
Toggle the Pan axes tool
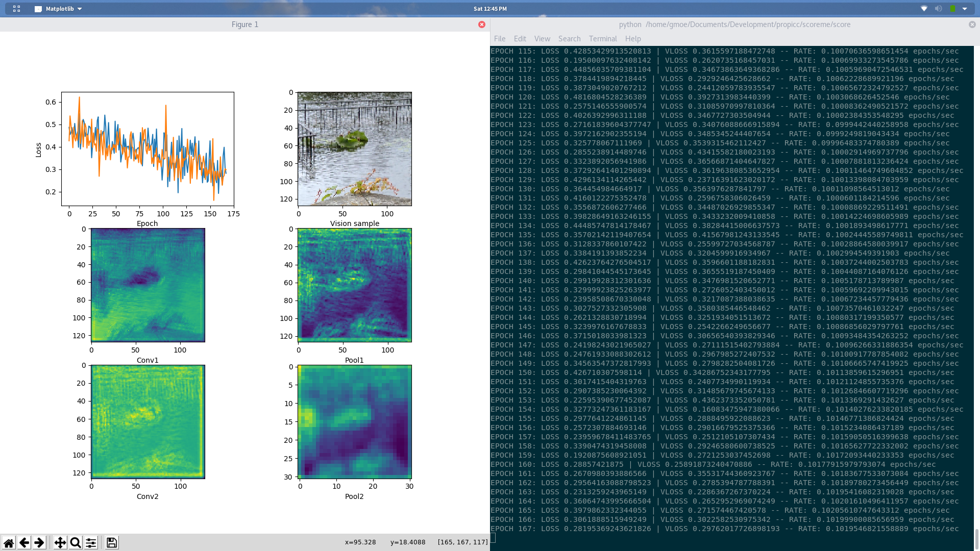coord(60,542)
